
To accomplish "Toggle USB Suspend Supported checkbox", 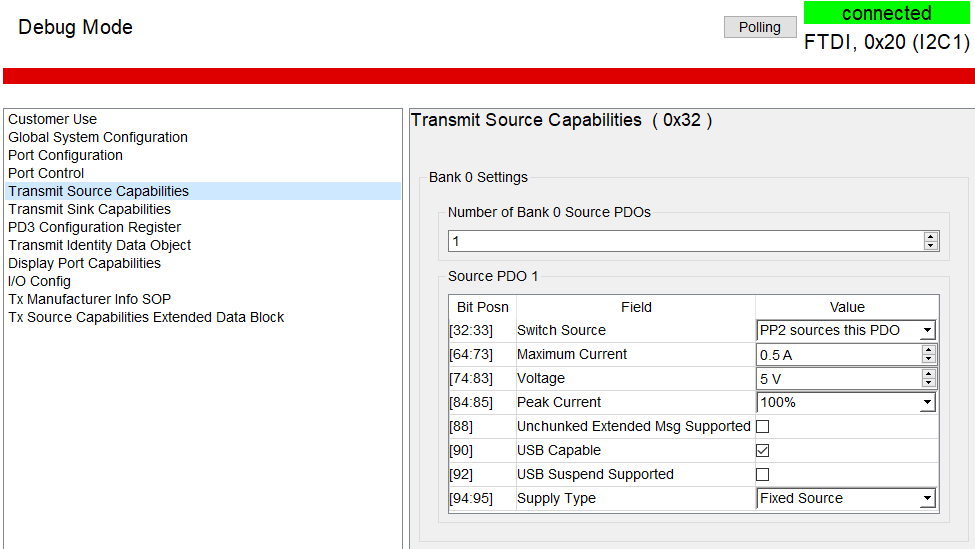I will (763, 474).
